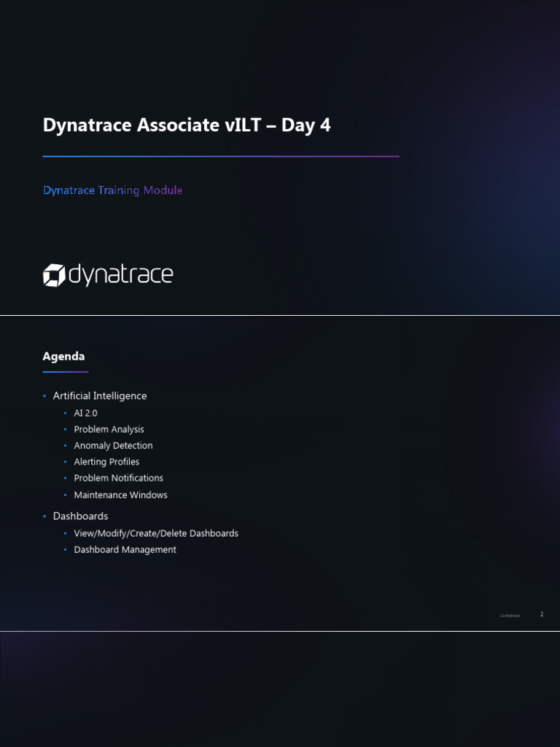Click the slide number 2 in the footer

coord(542,614)
